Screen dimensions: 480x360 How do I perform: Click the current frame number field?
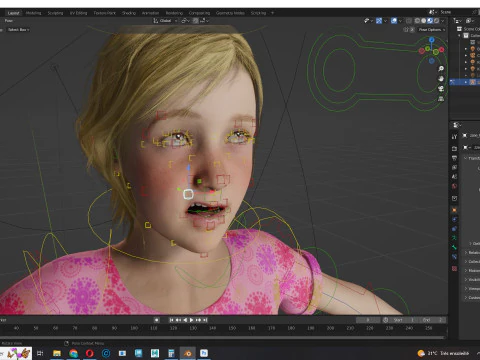[x=368, y=320]
